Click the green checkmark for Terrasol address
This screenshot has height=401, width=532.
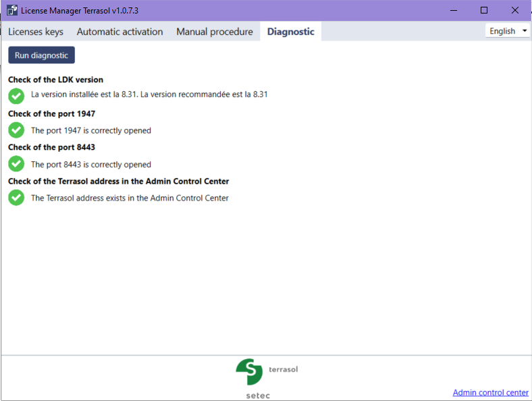tap(16, 197)
